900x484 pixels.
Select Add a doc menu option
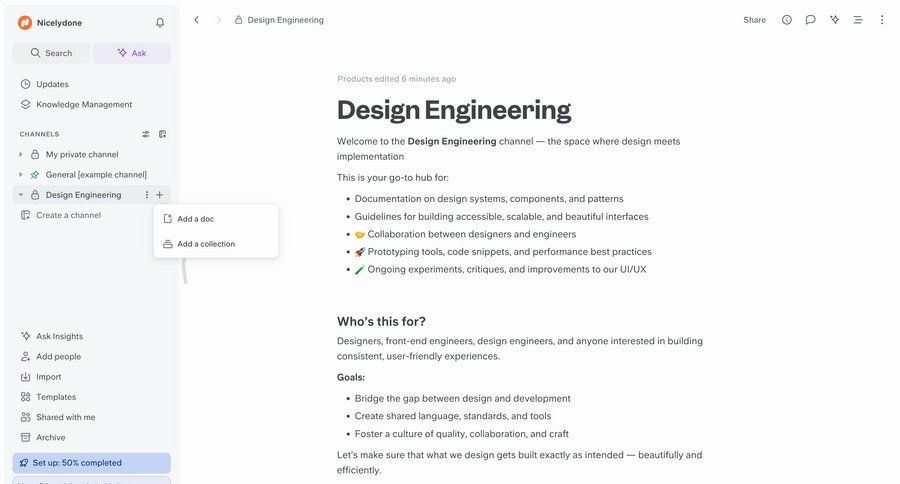click(195, 219)
